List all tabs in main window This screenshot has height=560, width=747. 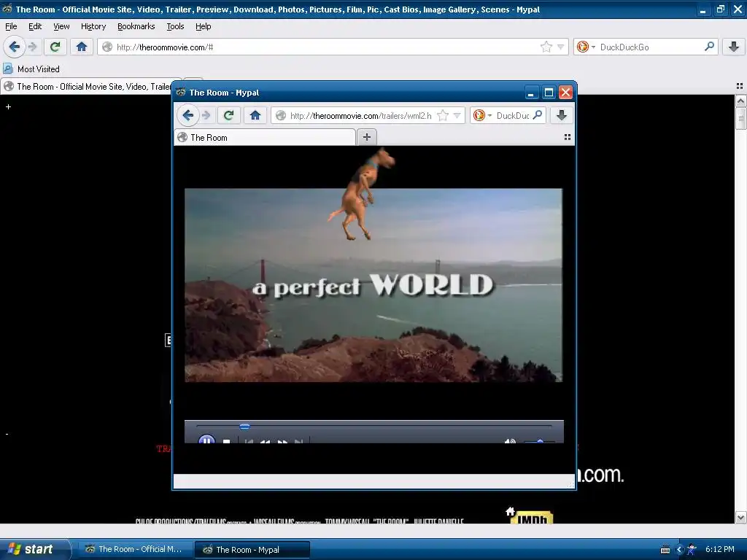click(740, 86)
